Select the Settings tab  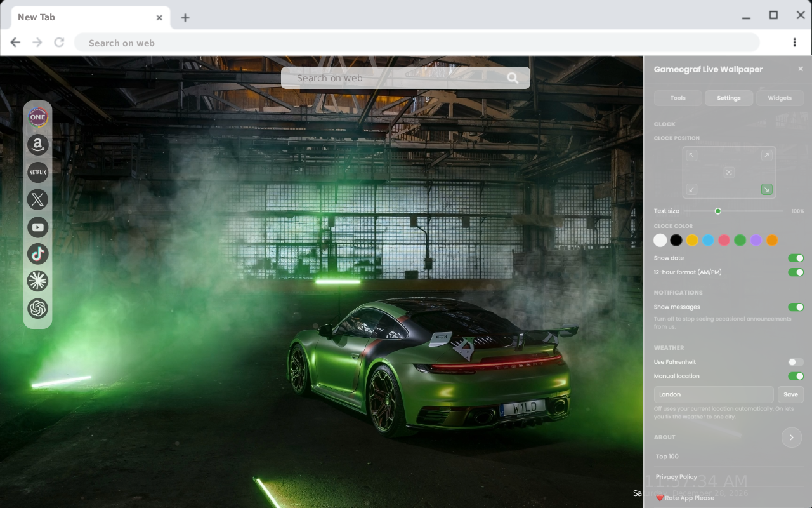tap(729, 98)
